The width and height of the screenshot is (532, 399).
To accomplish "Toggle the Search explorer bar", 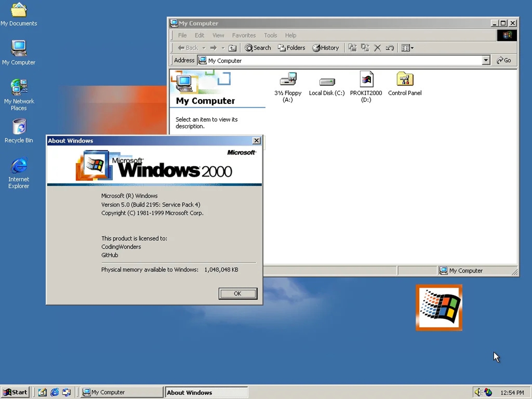I will (258, 48).
